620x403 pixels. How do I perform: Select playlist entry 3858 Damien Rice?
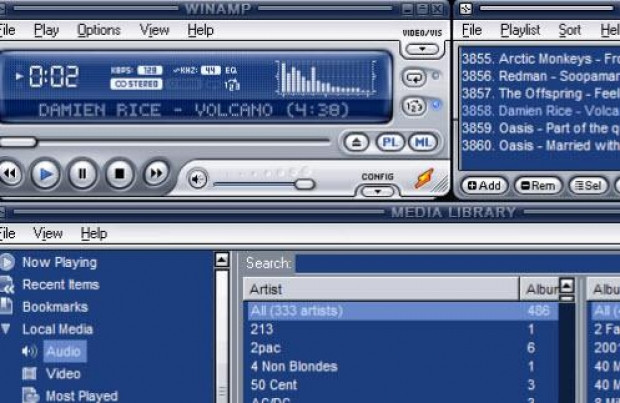[x=540, y=111]
